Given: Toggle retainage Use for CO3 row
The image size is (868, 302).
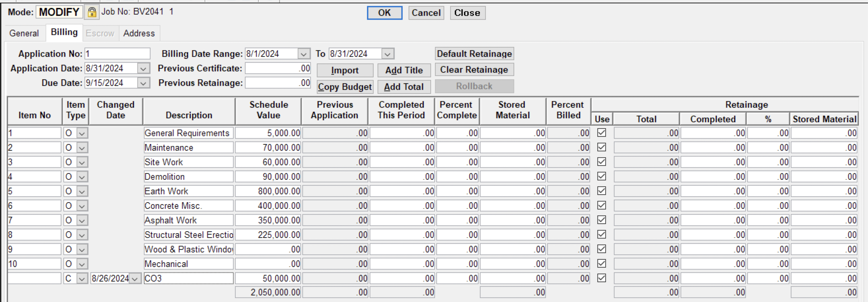Looking at the screenshot, I should point(601,278).
